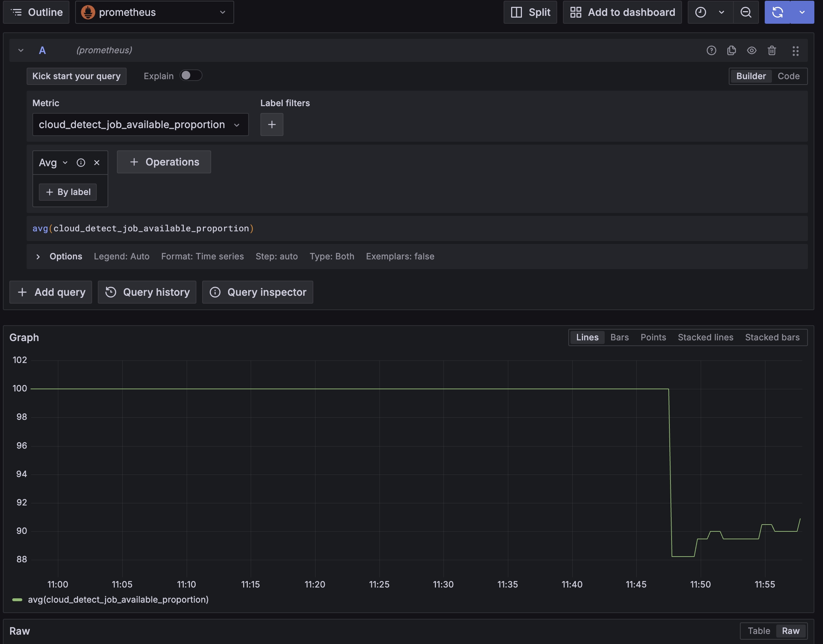Zoom out the time range

tap(746, 13)
